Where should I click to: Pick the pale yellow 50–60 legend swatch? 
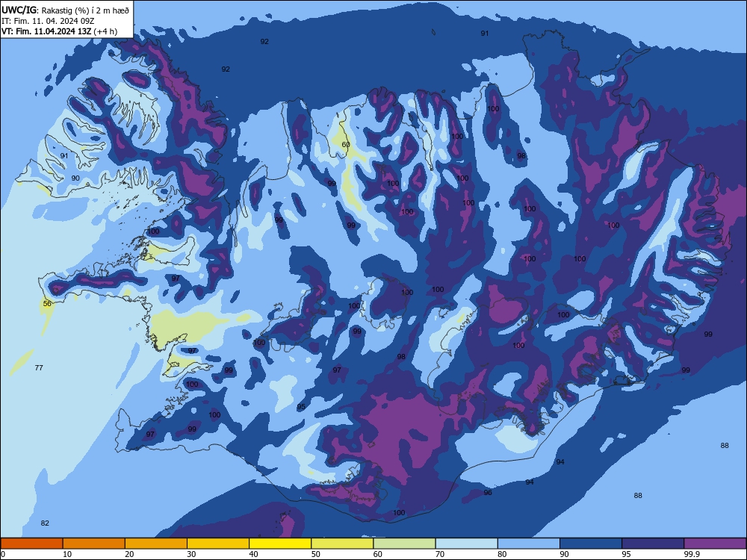click(x=342, y=544)
